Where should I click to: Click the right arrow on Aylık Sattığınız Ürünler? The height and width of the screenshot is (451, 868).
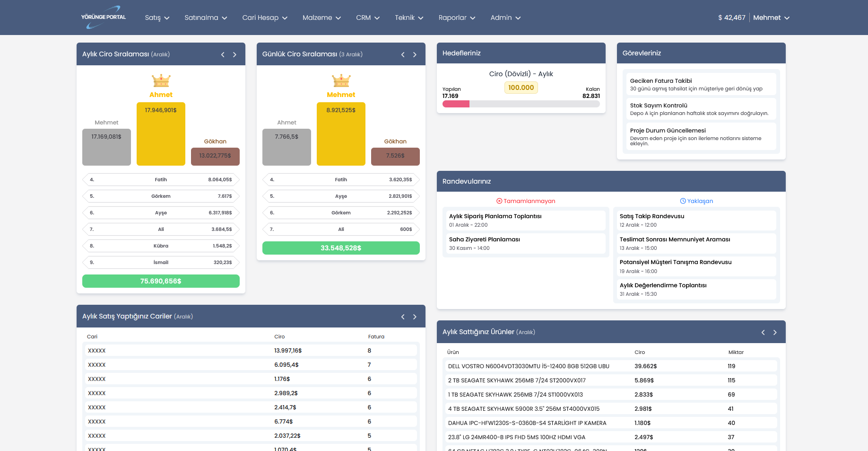click(775, 332)
